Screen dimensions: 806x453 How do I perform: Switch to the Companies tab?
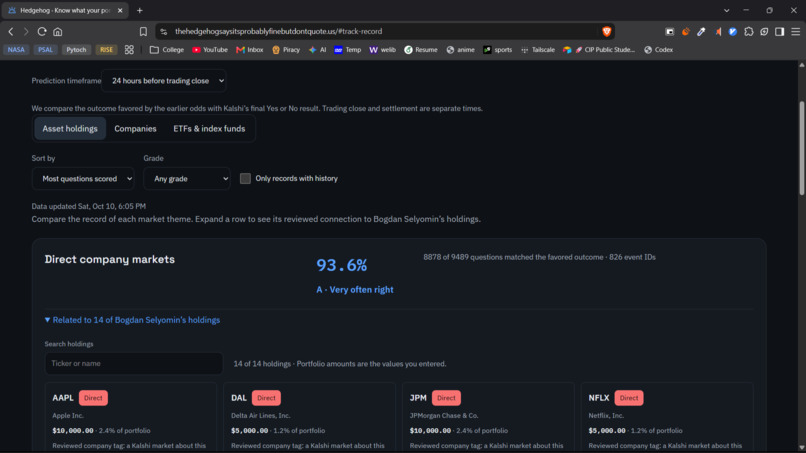[135, 129]
